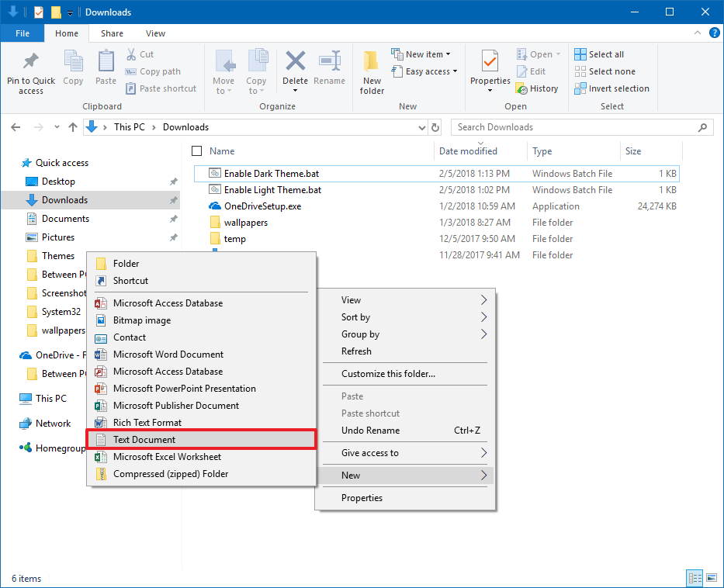
Task: Choose Text Document from New submenu
Action: tap(201, 439)
